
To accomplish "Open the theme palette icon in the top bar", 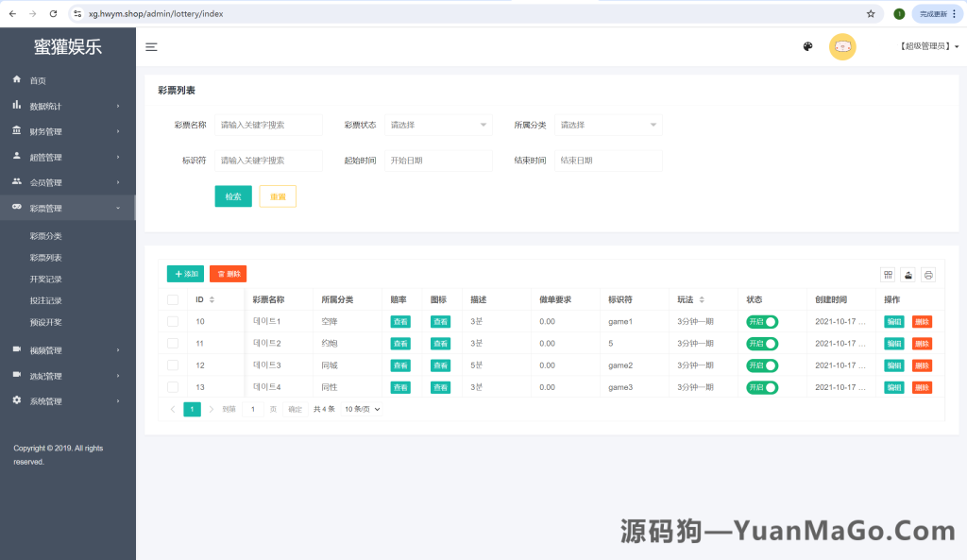I will pos(807,45).
